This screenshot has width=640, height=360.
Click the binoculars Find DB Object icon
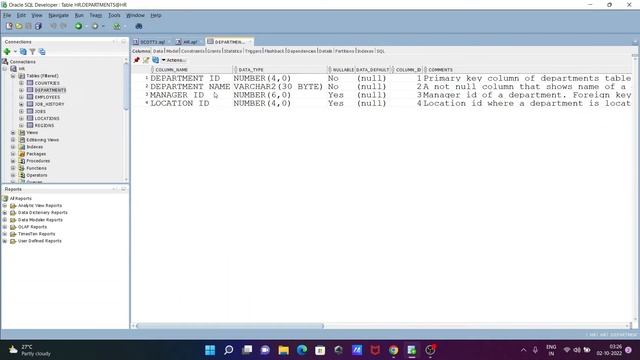(139, 26)
